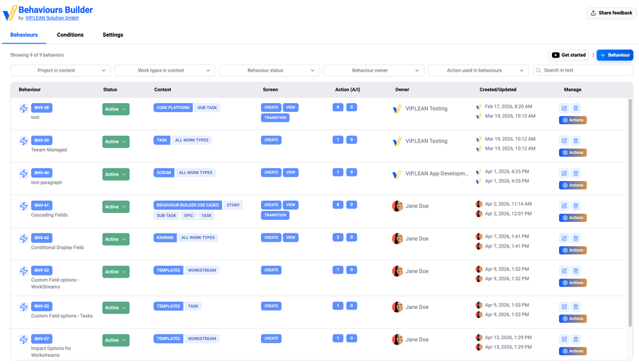Click the Share feedback button

(611, 13)
